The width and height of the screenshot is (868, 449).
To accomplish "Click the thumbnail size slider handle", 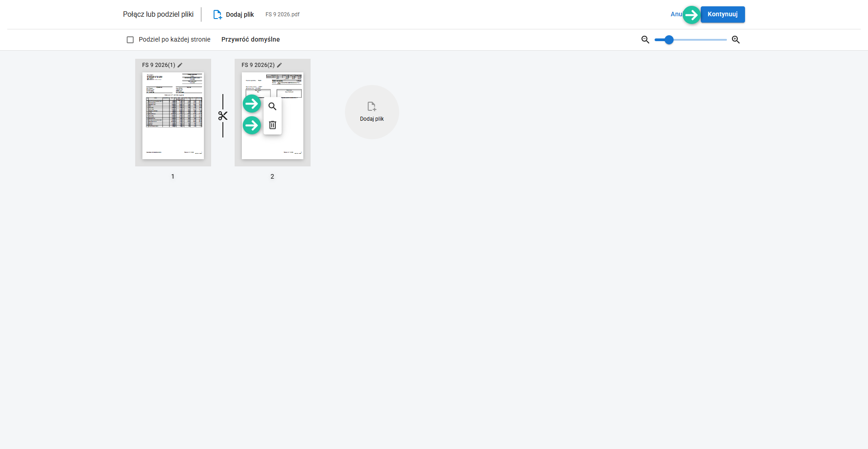I will (x=669, y=40).
